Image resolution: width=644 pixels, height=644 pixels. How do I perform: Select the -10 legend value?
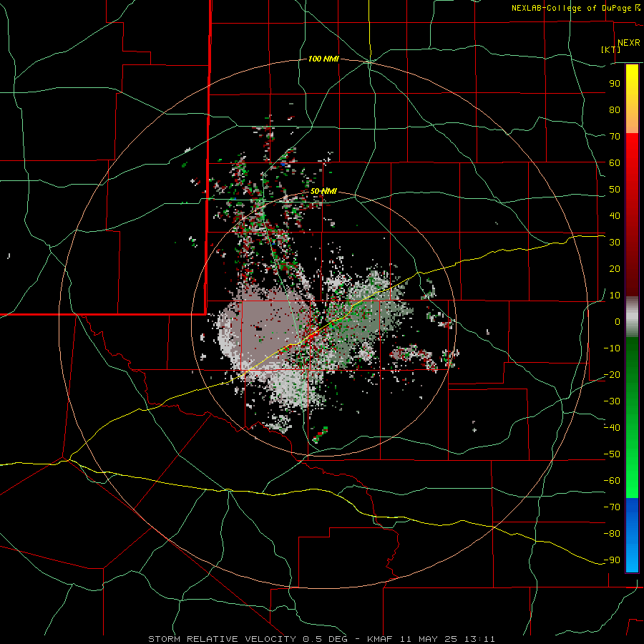pyautogui.click(x=612, y=348)
